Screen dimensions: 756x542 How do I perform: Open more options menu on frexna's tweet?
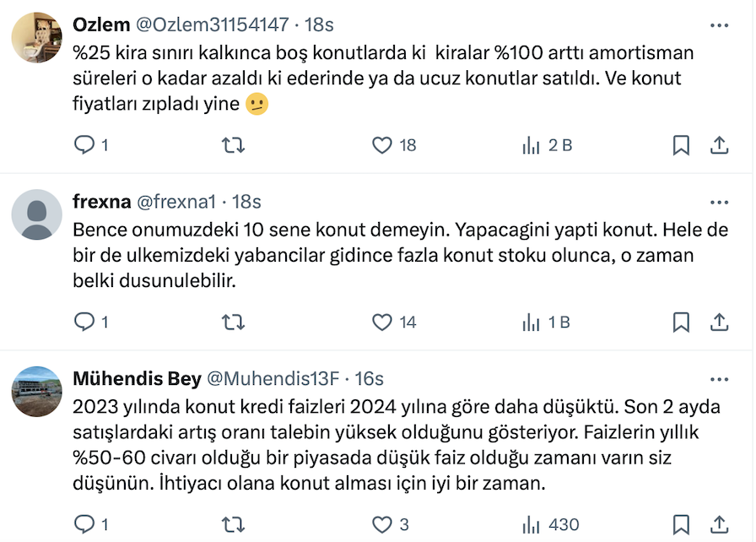pos(719,202)
